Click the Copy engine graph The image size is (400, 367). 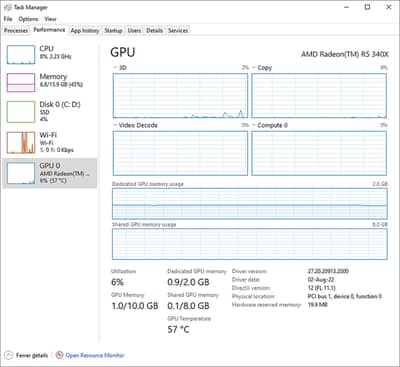coord(319,96)
